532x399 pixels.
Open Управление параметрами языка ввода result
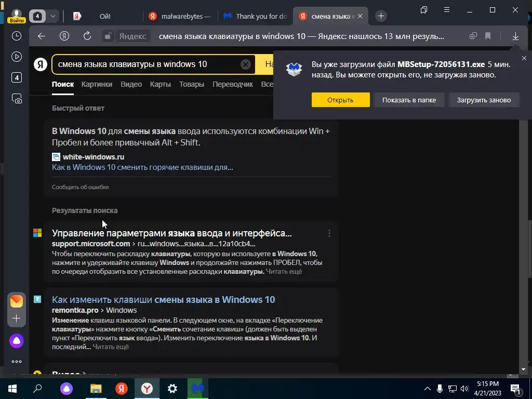tap(171, 233)
